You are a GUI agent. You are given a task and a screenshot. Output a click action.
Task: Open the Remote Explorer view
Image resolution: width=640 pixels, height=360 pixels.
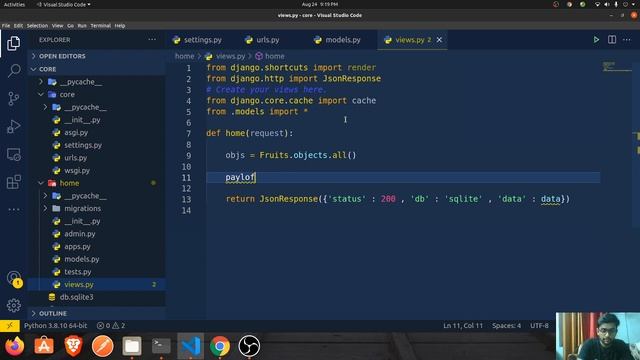tap(13, 155)
